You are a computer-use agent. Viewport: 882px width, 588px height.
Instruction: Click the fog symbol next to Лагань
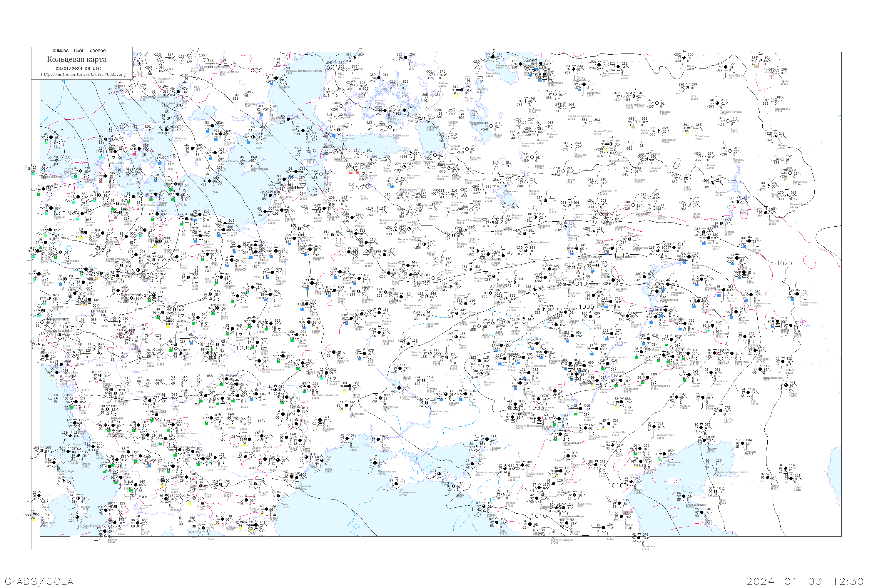pos(639,487)
